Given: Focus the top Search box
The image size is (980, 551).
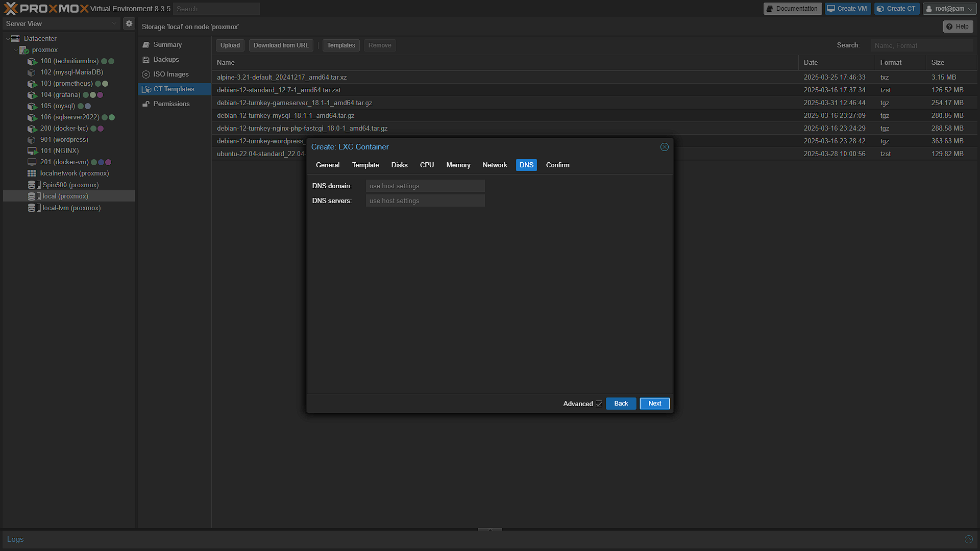Looking at the screenshot, I should coord(216,9).
